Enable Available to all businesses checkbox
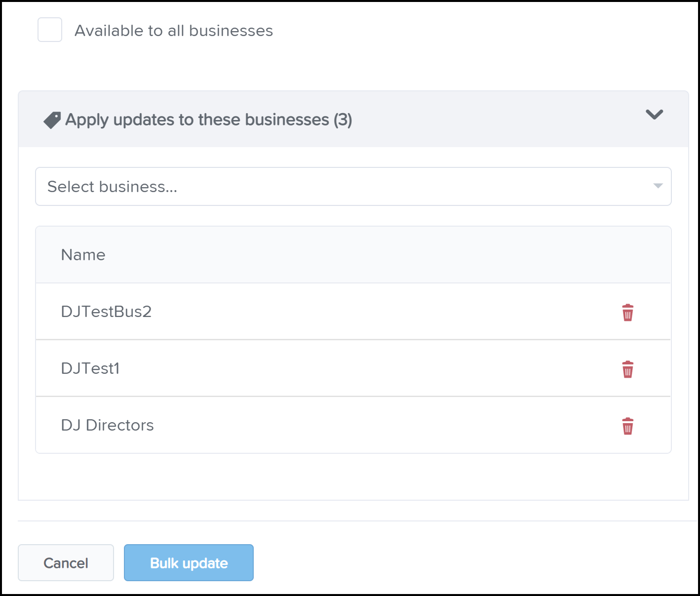 [x=50, y=30]
